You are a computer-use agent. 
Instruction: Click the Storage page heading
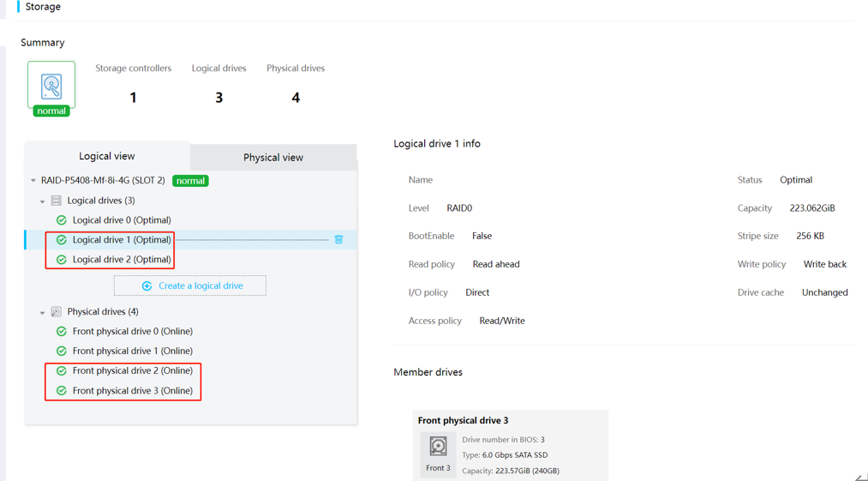point(43,7)
